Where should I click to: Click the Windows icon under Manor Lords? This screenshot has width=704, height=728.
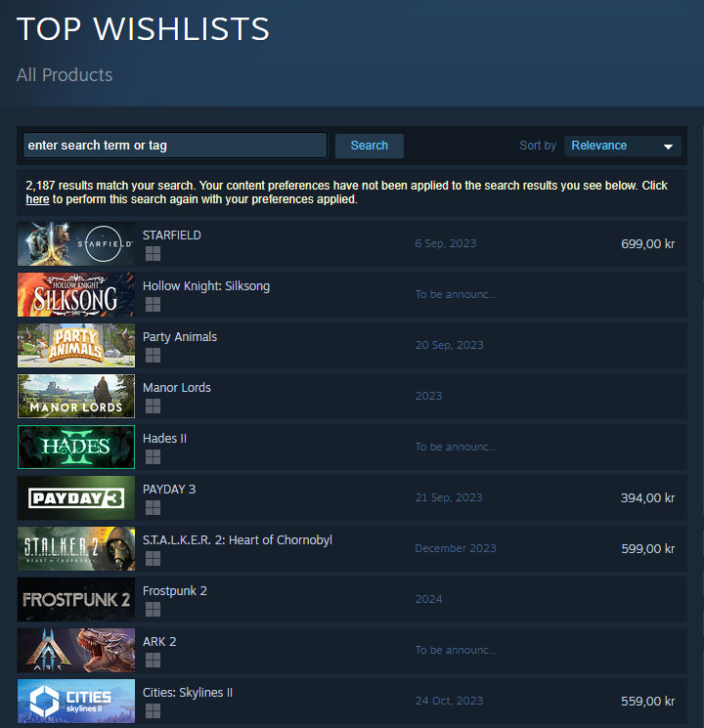pos(153,407)
